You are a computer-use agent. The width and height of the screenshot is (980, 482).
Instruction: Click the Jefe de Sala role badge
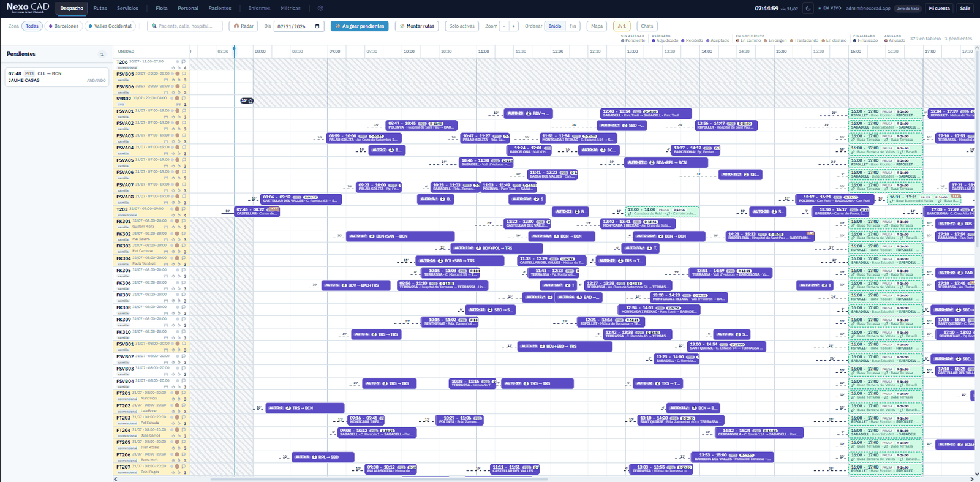(x=908, y=9)
